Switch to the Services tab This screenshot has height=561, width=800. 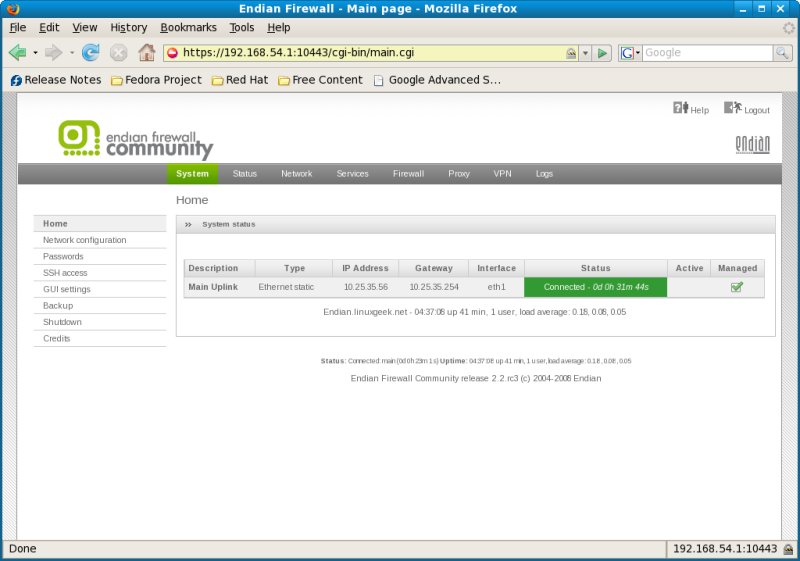click(353, 174)
